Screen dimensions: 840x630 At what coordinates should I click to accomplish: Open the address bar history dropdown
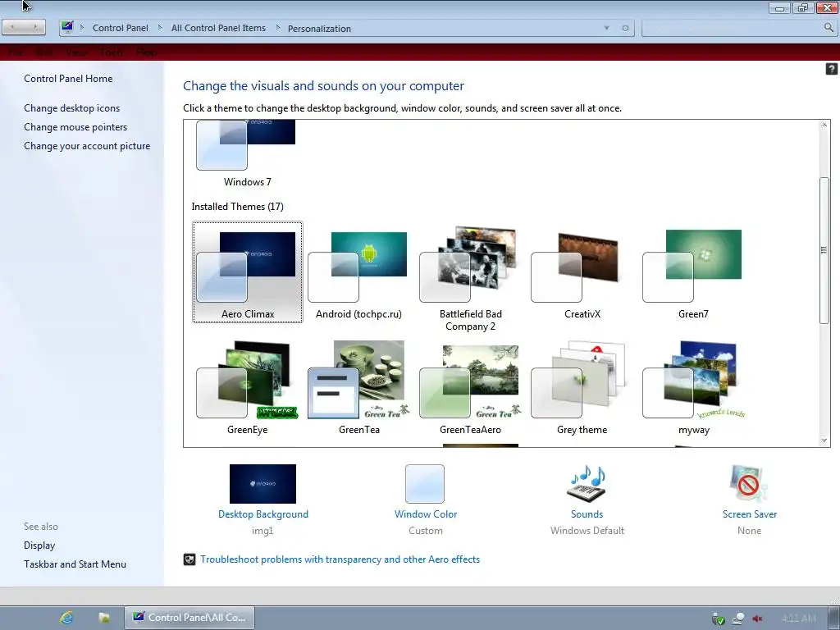tap(606, 28)
